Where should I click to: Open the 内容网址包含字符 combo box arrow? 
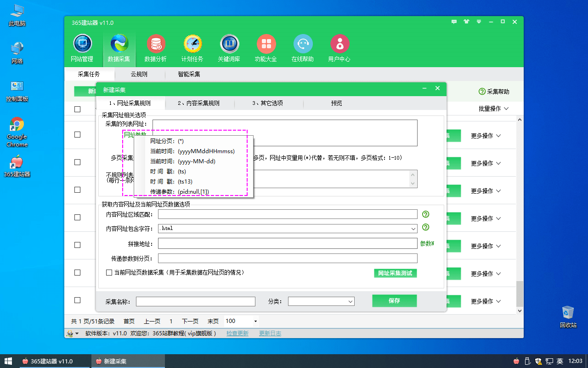(x=414, y=228)
